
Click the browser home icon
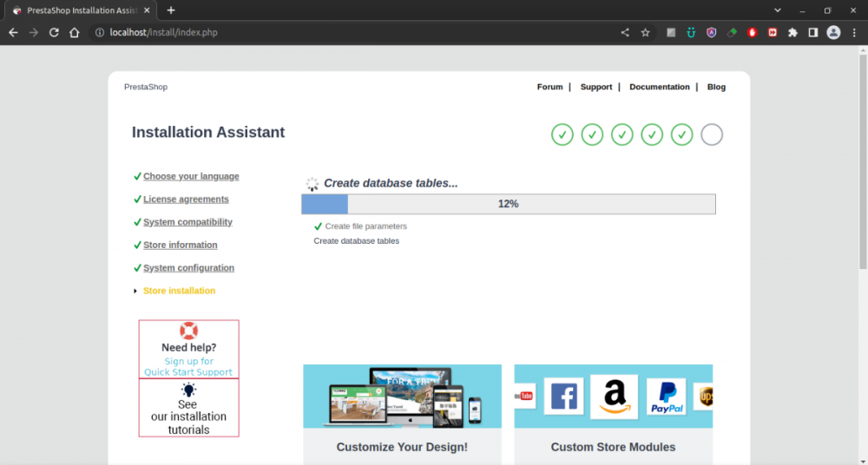75,32
